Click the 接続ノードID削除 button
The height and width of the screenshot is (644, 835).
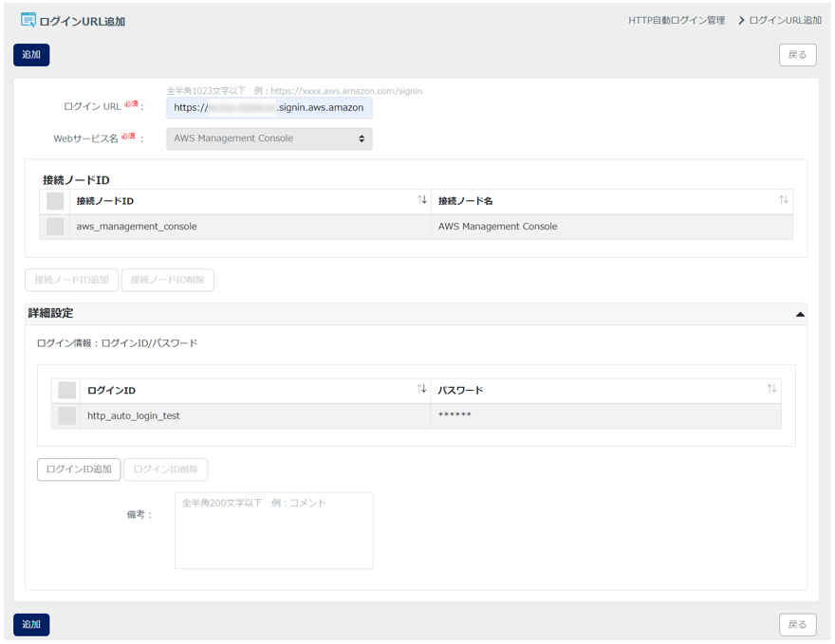168,280
